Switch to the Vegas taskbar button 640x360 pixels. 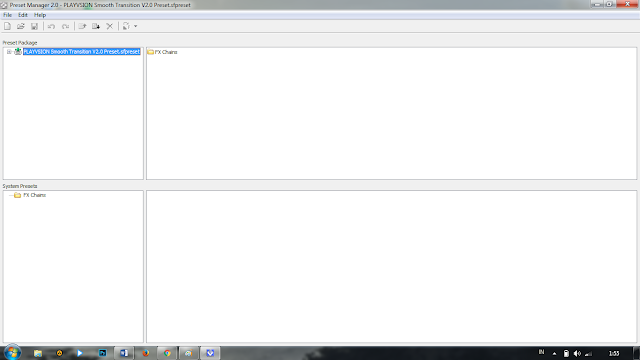210,353
